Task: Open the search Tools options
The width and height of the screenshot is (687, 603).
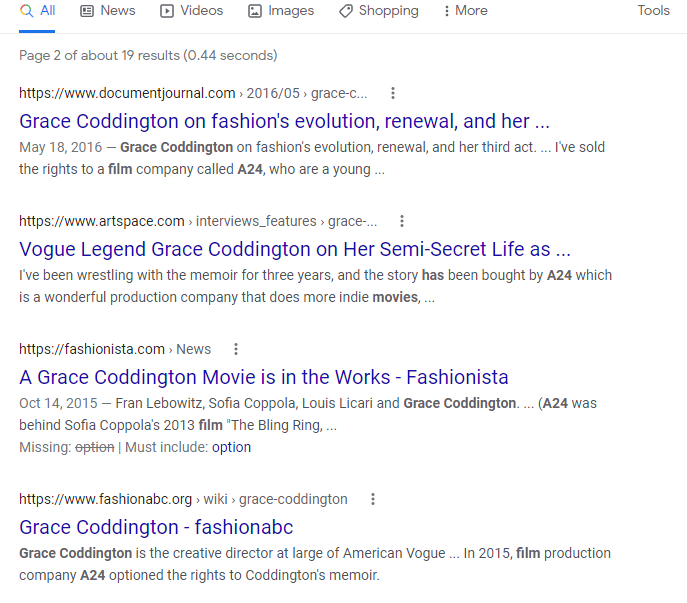Action: [653, 11]
